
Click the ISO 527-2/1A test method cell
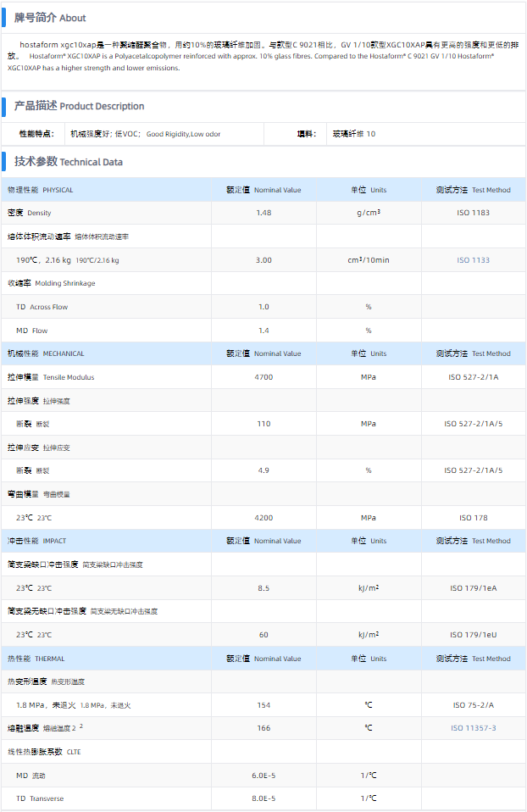pyautogui.click(x=473, y=377)
